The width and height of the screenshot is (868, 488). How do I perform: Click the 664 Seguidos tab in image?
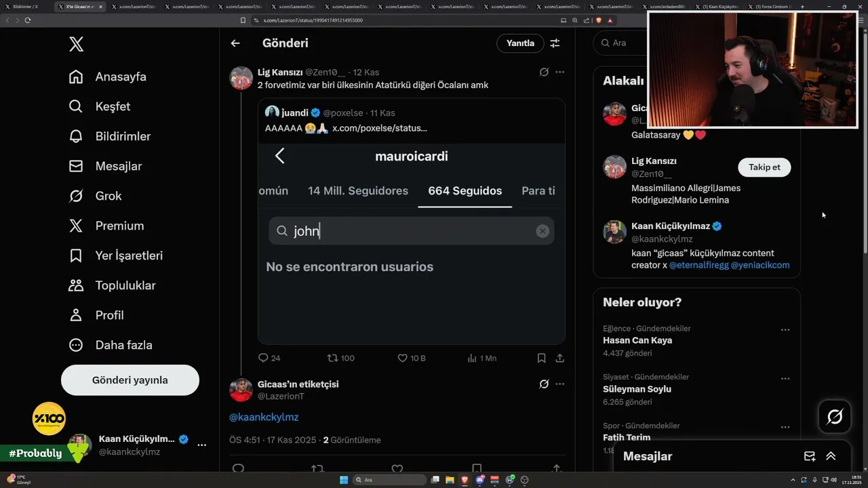point(465,191)
